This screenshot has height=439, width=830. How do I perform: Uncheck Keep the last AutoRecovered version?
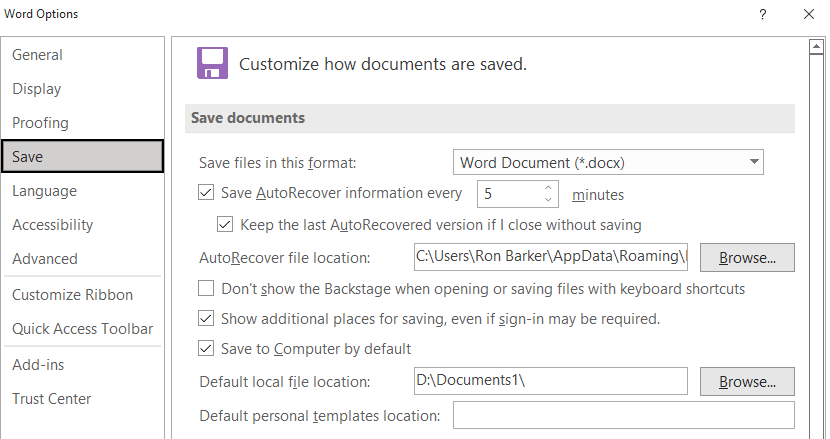click(225, 225)
